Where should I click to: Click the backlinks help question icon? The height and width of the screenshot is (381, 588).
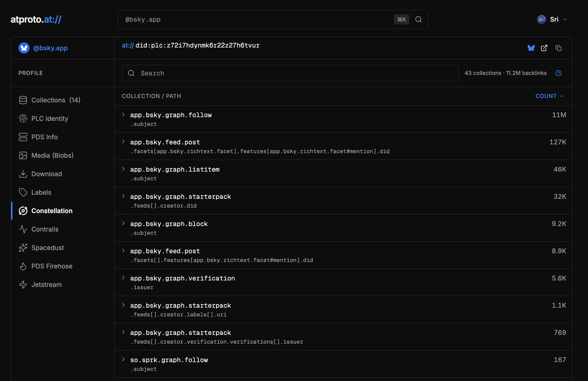558,73
